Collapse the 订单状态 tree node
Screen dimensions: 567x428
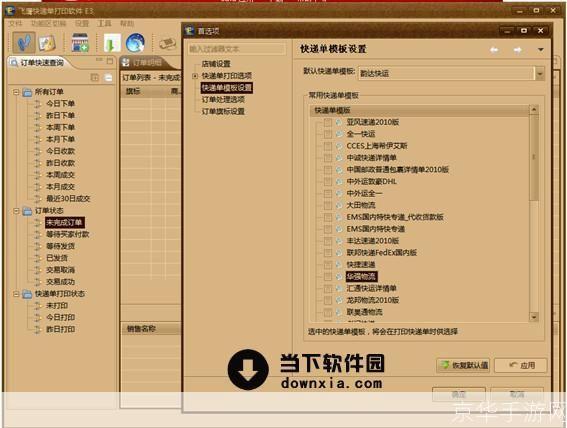point(16,211)
